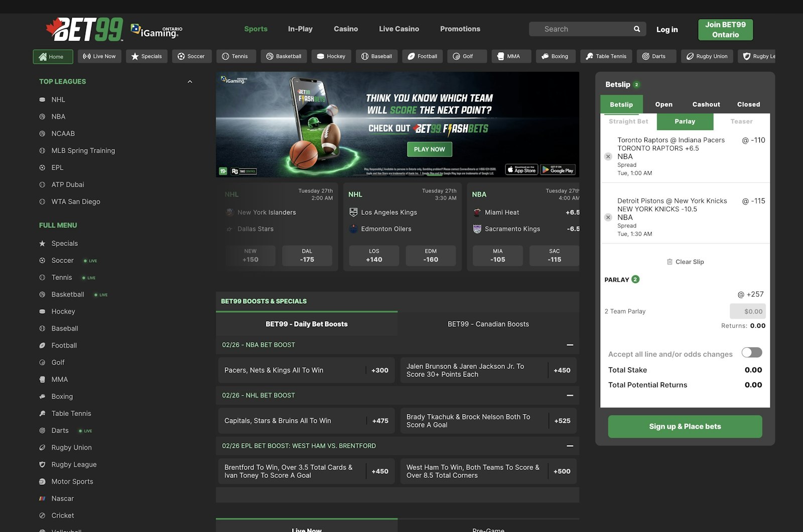Click the Sign up & Place bets button

tap(685, 426)
